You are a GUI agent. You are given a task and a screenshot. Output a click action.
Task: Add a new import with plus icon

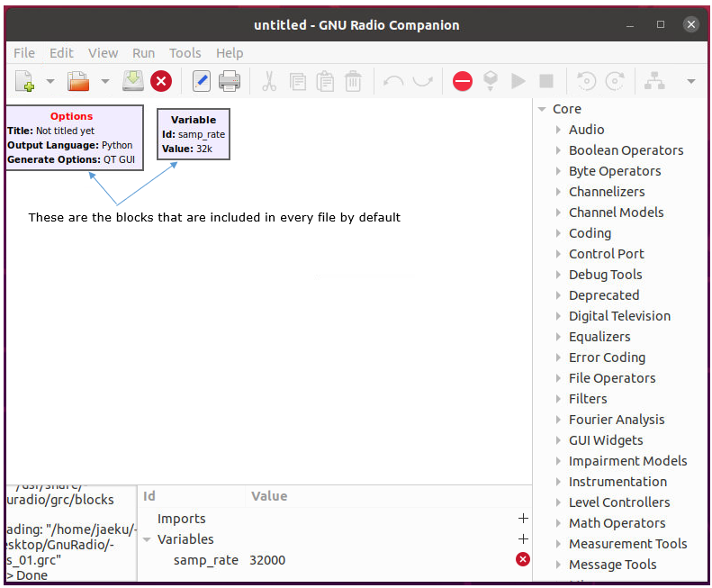[523, 519]
